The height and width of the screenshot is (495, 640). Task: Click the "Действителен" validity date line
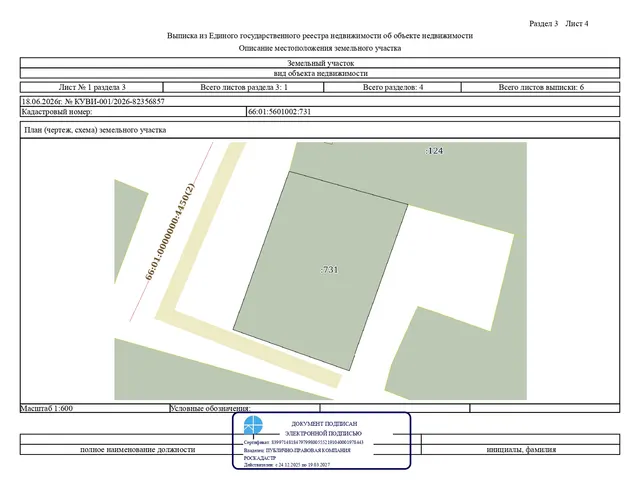coord(287,464)
